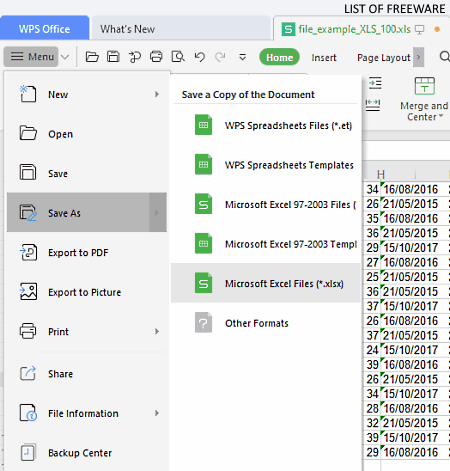
Task: Click the Share arrow icon
Action: coord(28,373)
